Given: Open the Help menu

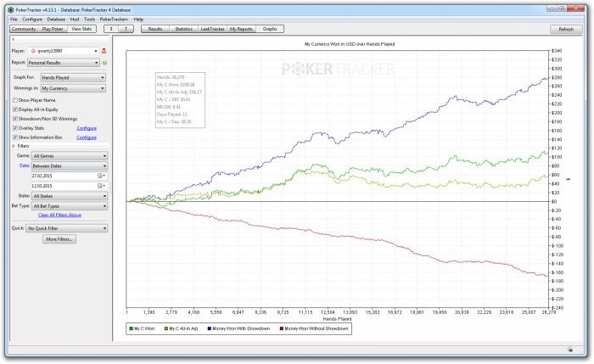Looking at the screenshot, I should 138,20.
